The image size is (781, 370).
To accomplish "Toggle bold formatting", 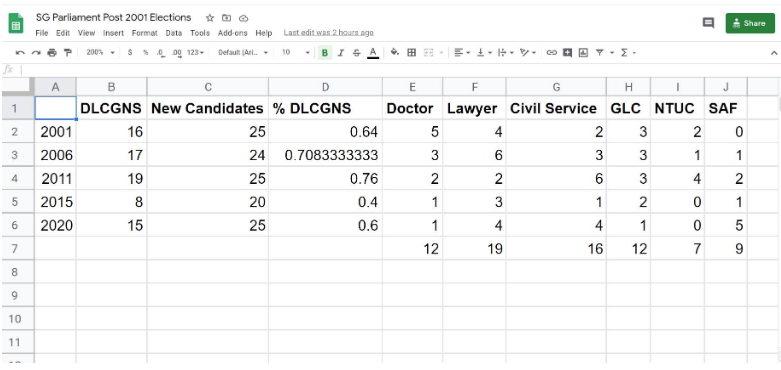I will [325, 52].
